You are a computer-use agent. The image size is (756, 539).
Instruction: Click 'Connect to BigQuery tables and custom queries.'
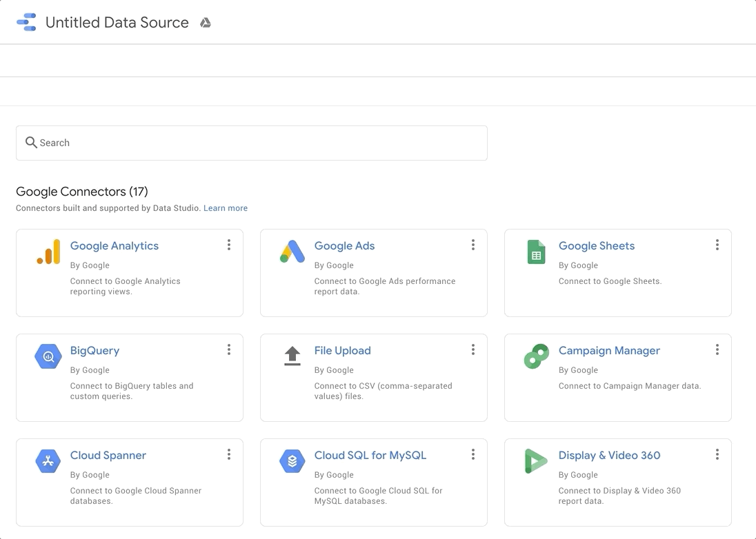(132, 391)
